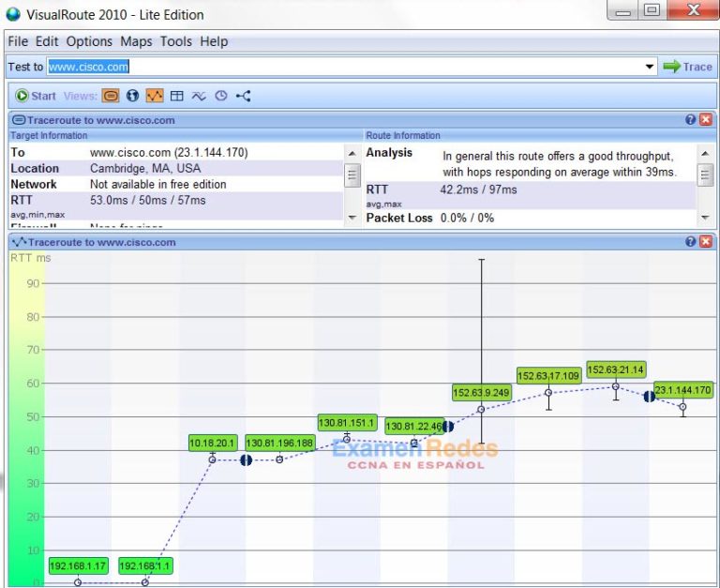Expand the Test to address dropdown
The image size is (720, 588).
click(650, 68)
